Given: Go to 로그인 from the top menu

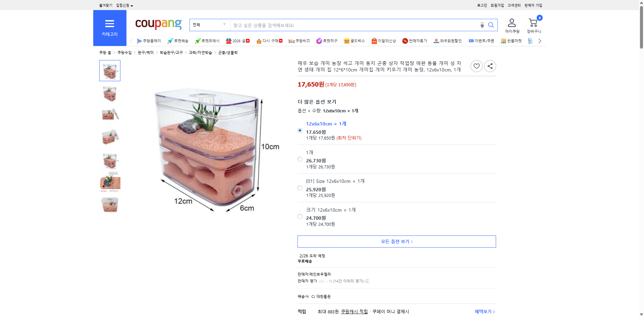Looking at the screenshot, I should [482, 5].
